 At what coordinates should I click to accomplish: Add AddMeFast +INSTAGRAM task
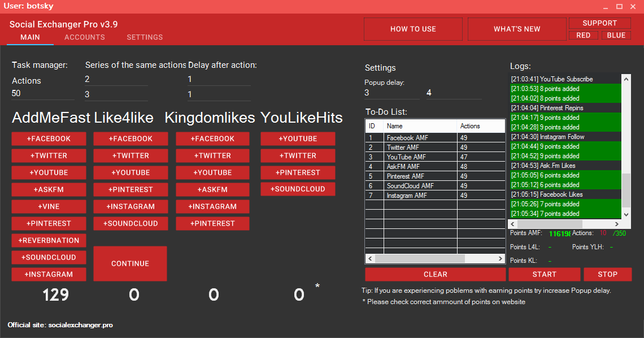coord(49,274)
